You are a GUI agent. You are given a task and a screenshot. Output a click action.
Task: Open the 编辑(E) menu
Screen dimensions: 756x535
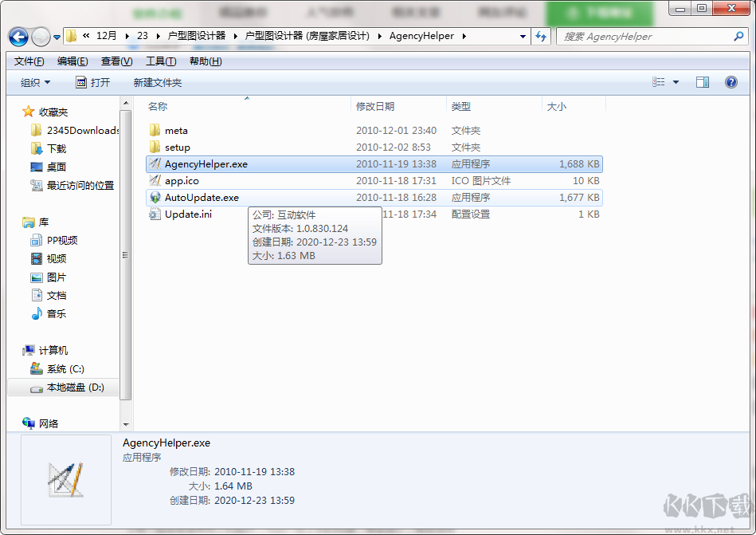pos(72,61)
